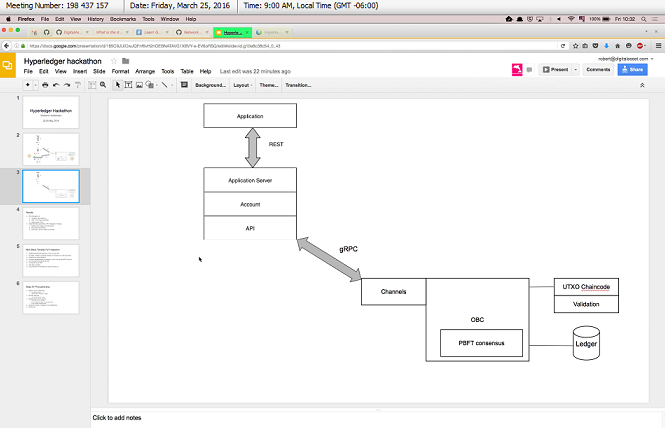Select the text box tool
This screenshot has width=665, height=428.
(128, 85)
